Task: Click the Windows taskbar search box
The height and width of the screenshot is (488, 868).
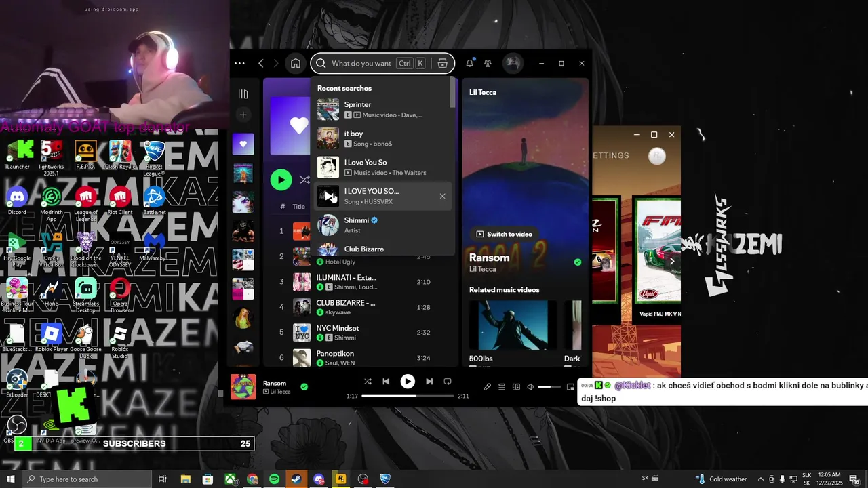Action: [x=87, y=479]
